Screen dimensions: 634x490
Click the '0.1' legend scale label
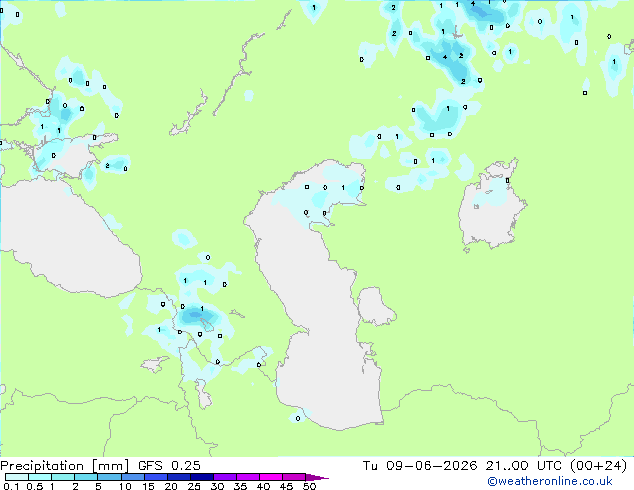(11, 486)
